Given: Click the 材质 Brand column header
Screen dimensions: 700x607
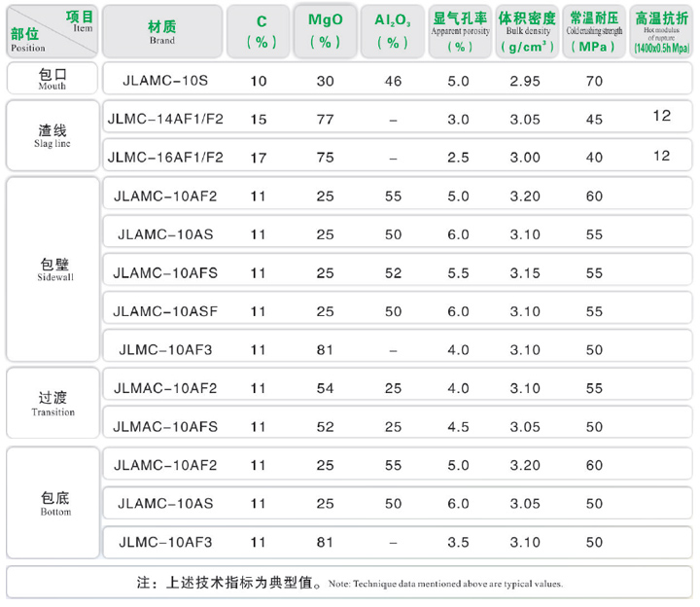Looking at the screenshot, I should pyautogui.click(x=162, y=32).
